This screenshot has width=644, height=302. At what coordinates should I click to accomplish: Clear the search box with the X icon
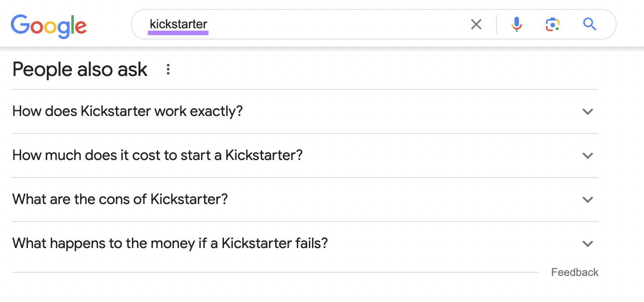(x=476, y=24)
